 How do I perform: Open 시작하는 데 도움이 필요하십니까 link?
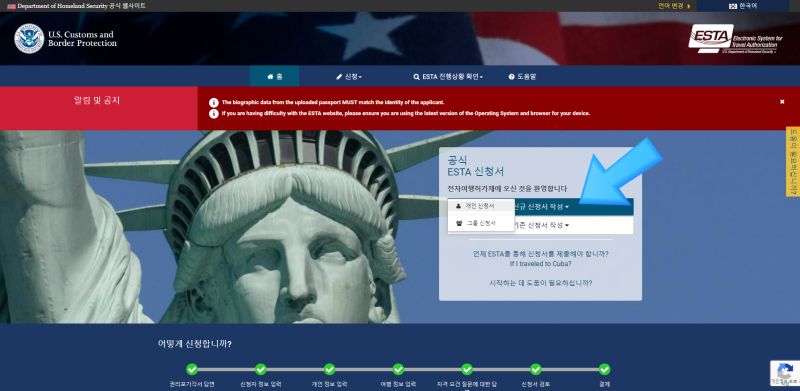tap(540, 283)
